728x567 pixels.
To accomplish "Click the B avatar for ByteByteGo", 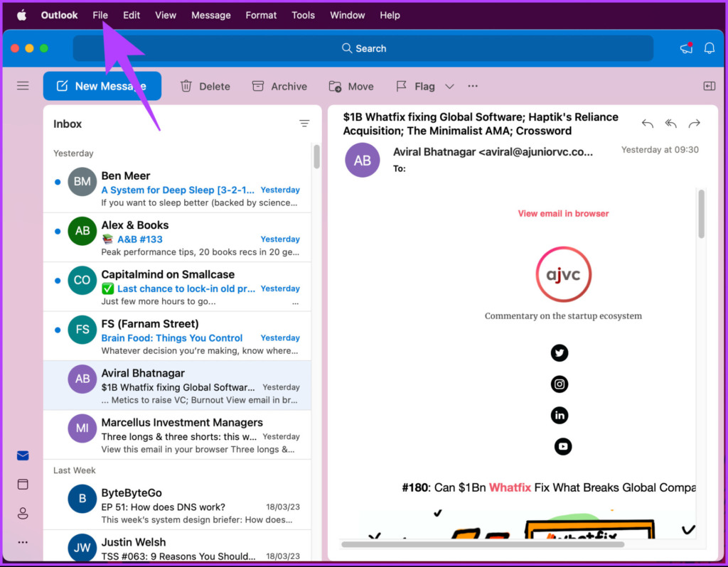I will pyautogui.click(x=82, y=498).
